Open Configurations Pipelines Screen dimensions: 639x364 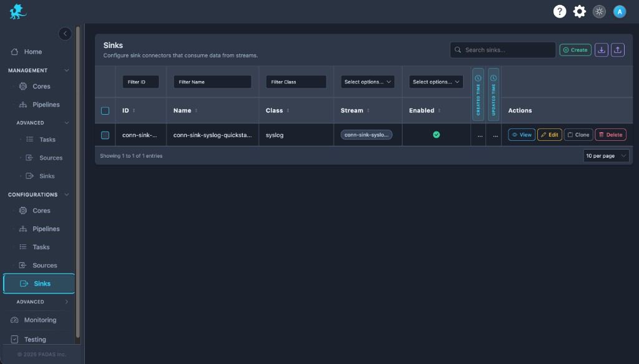pyautogui.click(x=46, y=229)
